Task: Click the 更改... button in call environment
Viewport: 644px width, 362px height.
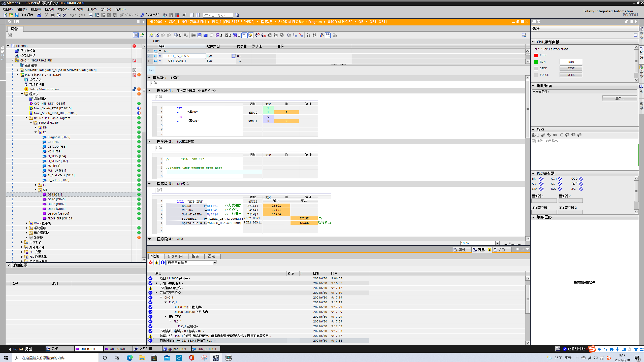Action: click(x=619, y=98)
